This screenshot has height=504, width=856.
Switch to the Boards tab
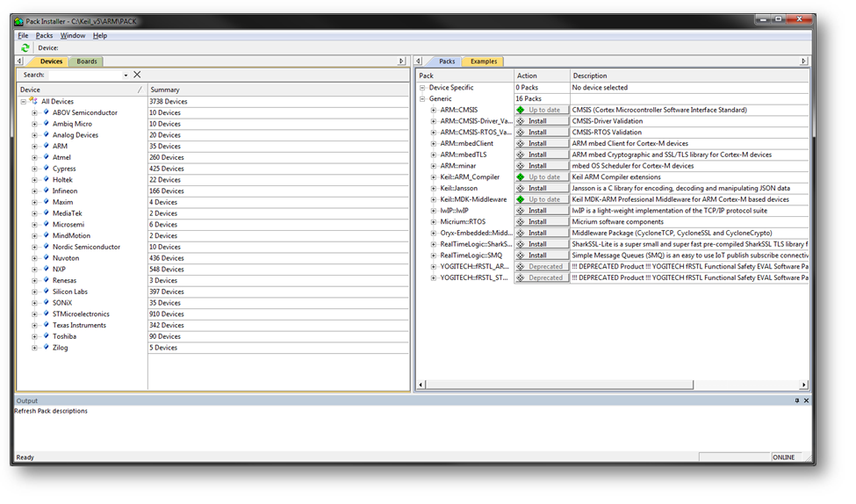click(x=87, y=61)
